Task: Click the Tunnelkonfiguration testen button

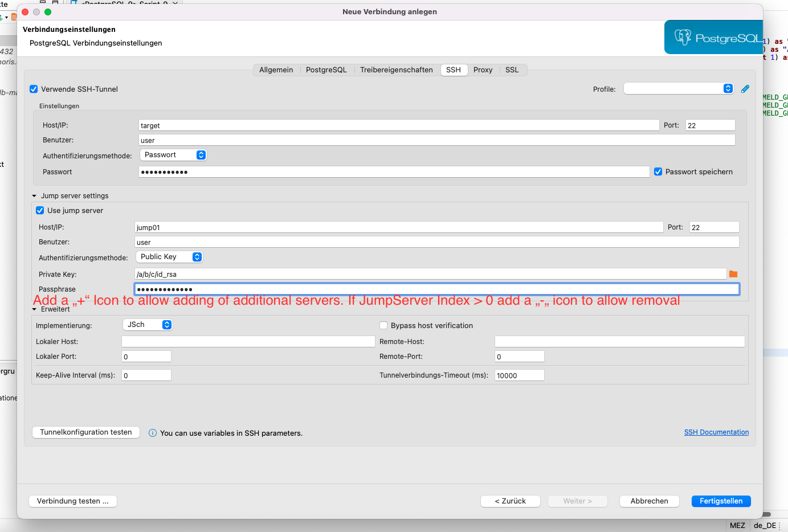Action: click(x=85, y=432)
